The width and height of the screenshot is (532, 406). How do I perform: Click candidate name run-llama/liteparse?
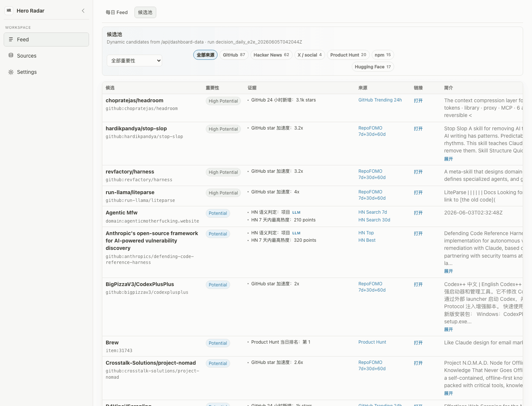(130, 192)
